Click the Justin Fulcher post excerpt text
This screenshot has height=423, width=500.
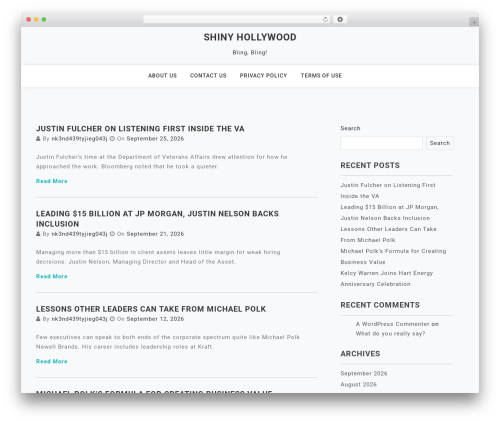click(162, 162)
